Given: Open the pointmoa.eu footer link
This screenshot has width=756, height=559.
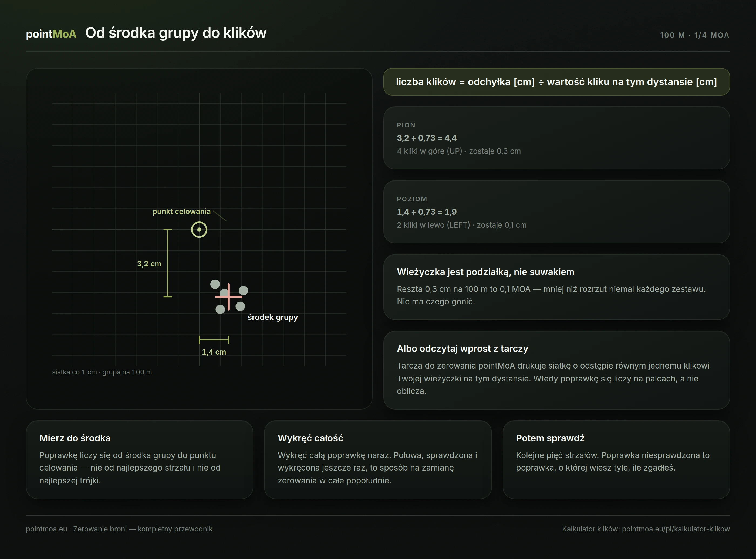Looking at the screenshot, I should click(x=119, y=529).
